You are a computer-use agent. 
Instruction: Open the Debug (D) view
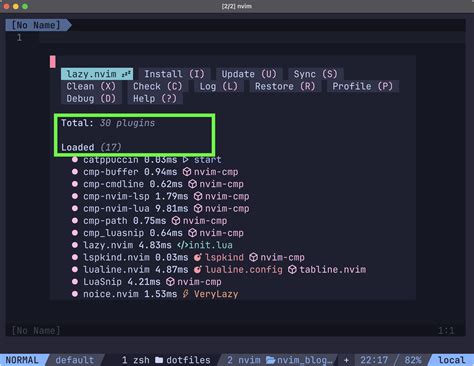pyautogui.click(x=91, y=99)
